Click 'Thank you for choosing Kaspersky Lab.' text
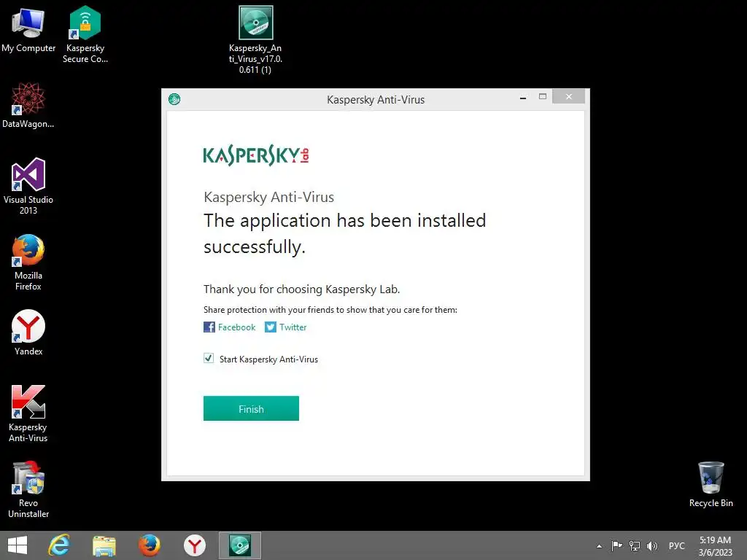 pos(301,289)
